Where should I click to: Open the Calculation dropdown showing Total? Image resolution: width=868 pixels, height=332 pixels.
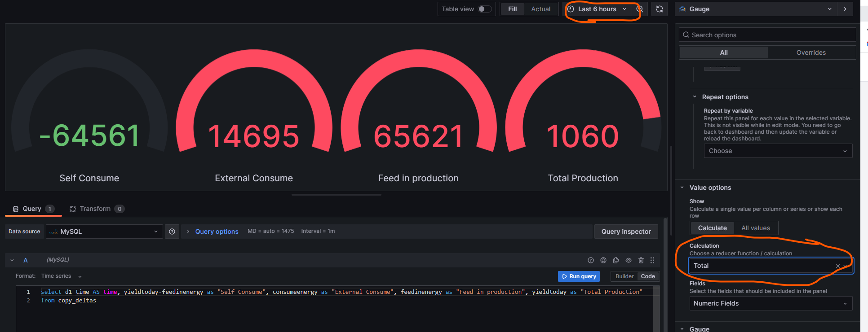pyautogui.click(x=771, y=266)
